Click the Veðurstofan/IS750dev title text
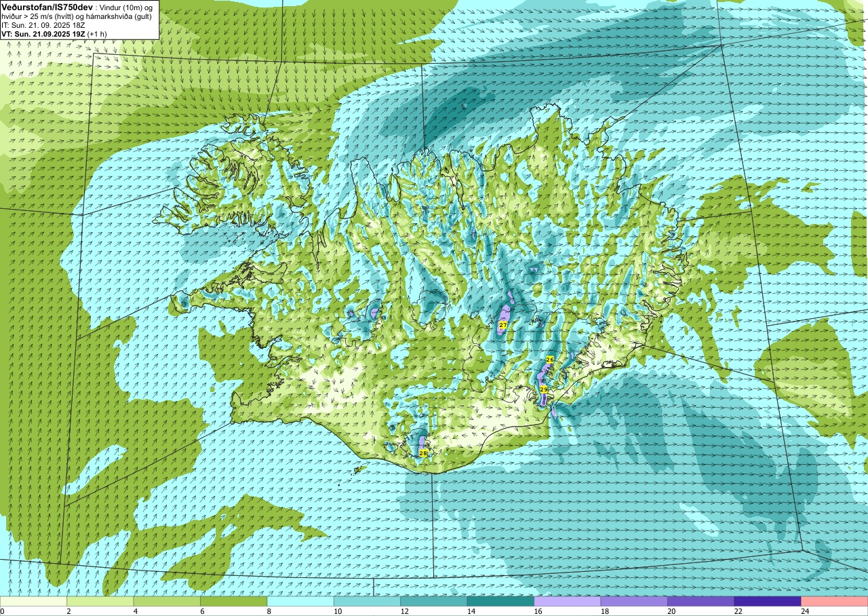 click(x=47, y=7)
